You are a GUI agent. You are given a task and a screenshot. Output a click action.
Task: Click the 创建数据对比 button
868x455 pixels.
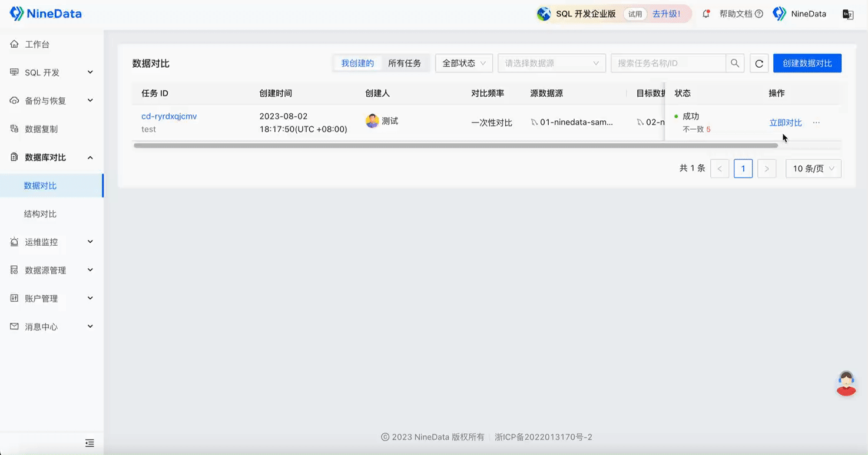(x=807, y=63)
